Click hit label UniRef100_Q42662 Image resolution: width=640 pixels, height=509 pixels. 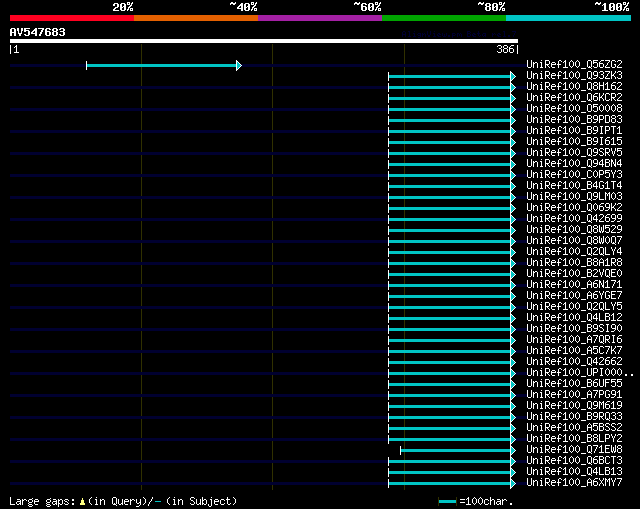(574, 362)
